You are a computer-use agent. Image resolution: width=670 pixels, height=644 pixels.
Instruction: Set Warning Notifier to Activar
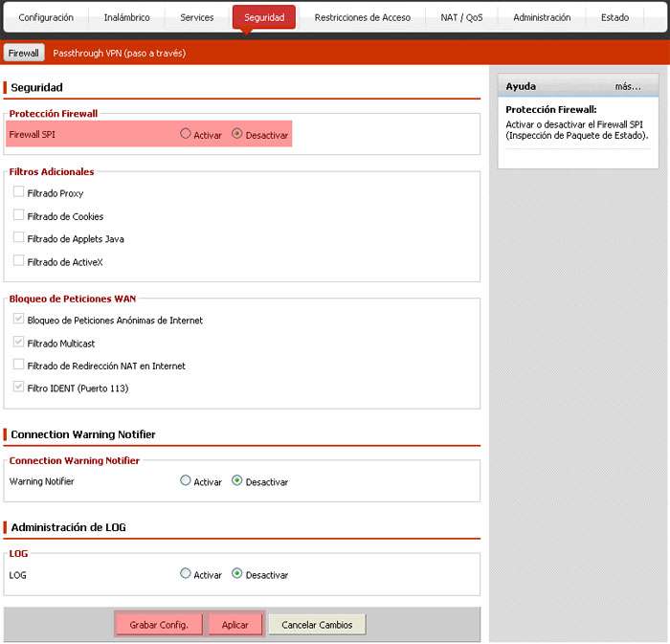click(186, 481)
